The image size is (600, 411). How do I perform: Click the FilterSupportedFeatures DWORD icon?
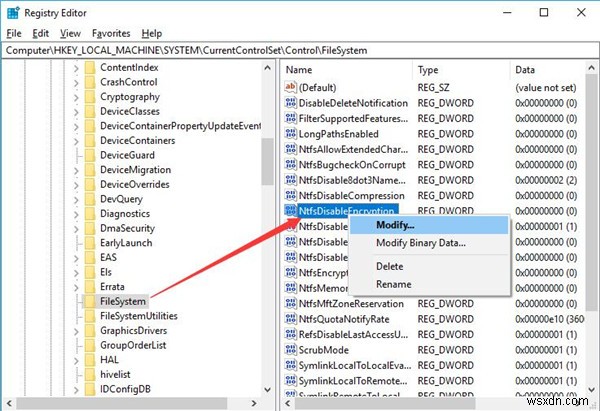tap(290, 118)
